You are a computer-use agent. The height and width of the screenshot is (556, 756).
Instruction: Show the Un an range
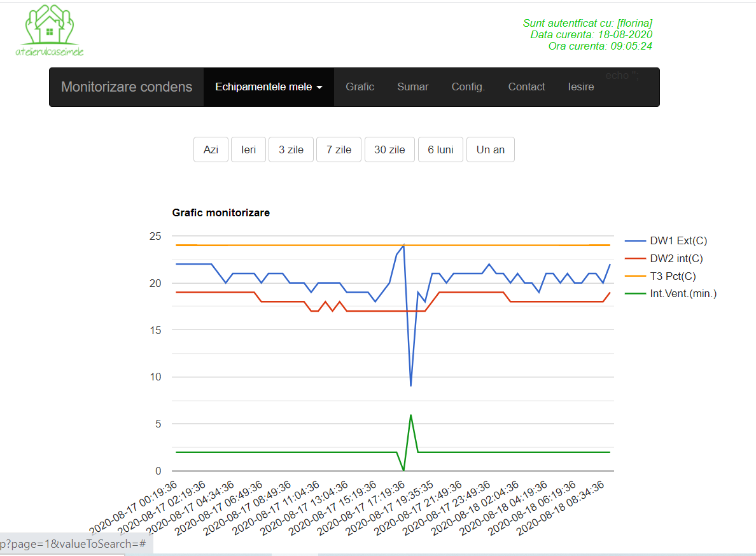(x=490, y=149)
